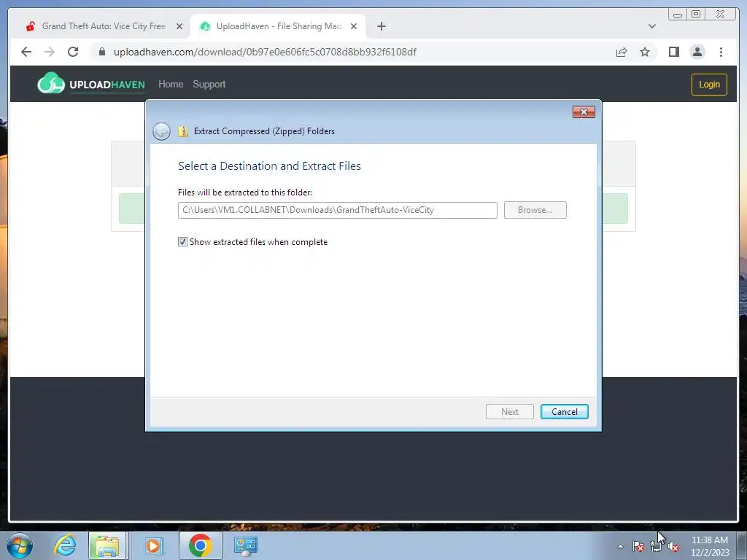Show hidden system tray icons

click(x=620, y=546)
